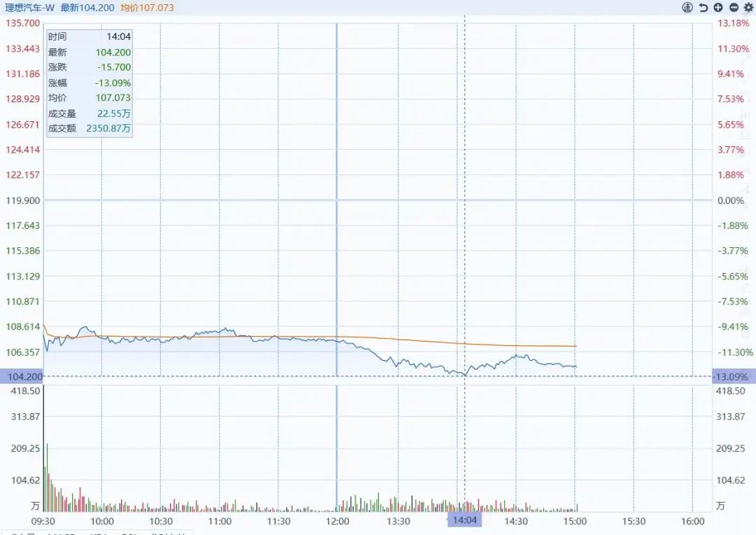Open chart settings gear icon
Screen dimensions: 756x535
tap(748, 7)
